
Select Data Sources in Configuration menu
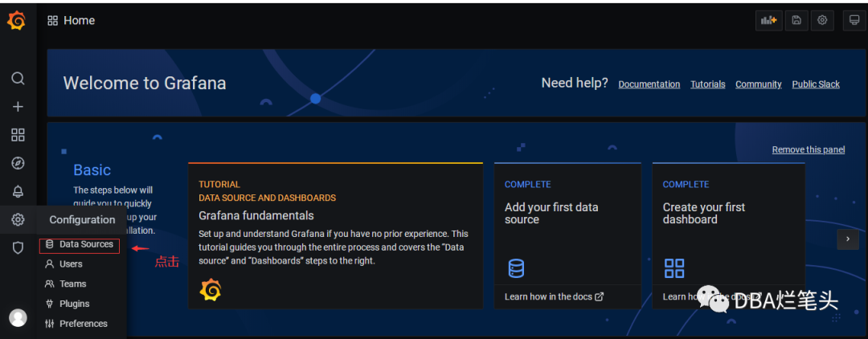(80, 244)
